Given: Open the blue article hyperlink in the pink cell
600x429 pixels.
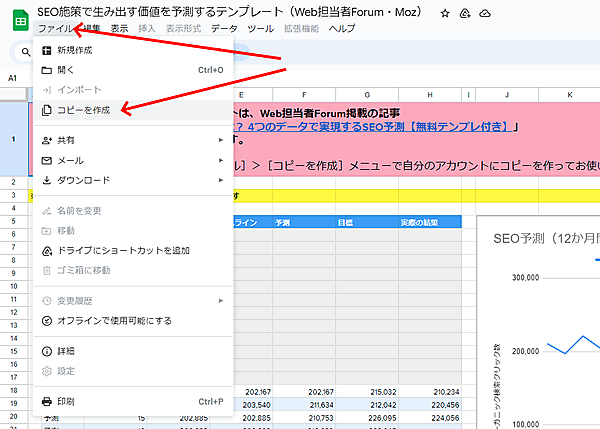Looking at the screenshot, I should click(370, 127).
